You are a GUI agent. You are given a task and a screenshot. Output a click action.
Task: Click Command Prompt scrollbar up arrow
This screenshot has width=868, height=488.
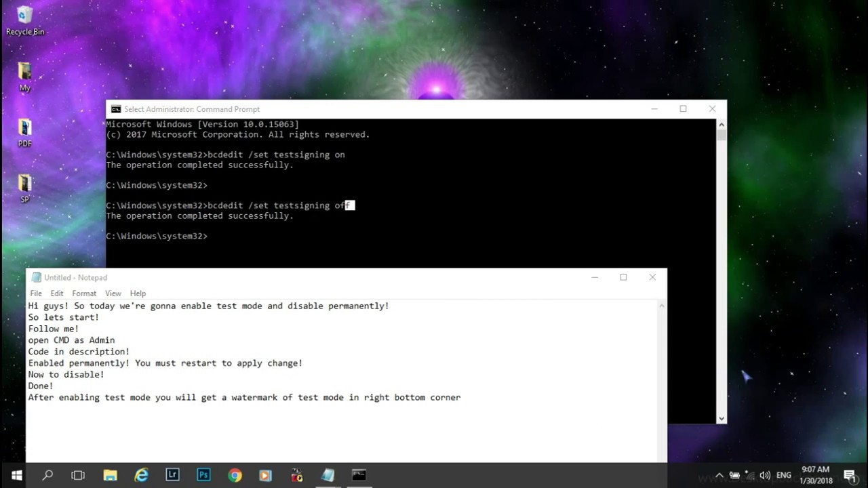722,125
